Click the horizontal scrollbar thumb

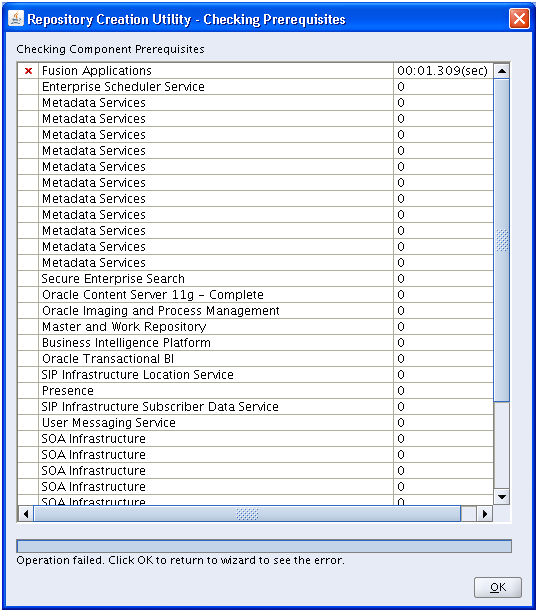[247, 514]
